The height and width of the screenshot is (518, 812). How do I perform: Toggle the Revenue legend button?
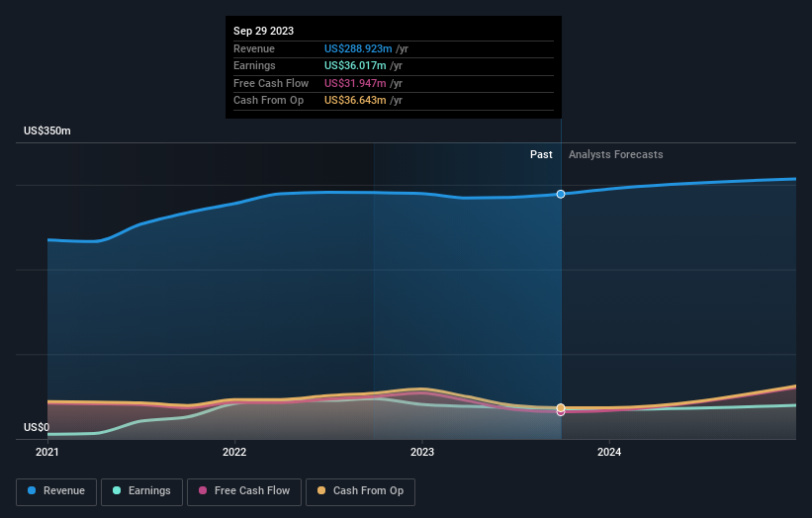56,491
